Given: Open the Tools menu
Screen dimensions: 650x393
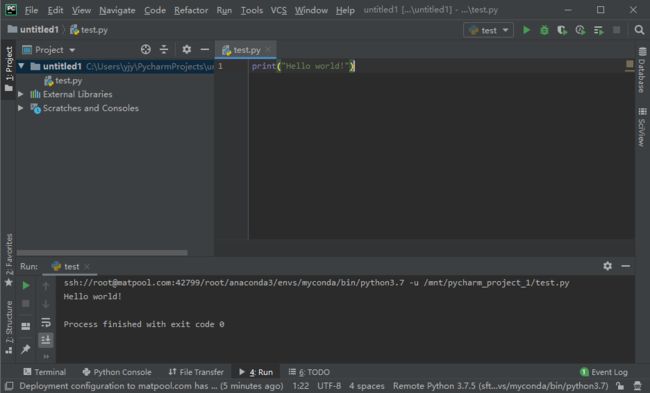Looking at the screenshot, I should 252,10.
